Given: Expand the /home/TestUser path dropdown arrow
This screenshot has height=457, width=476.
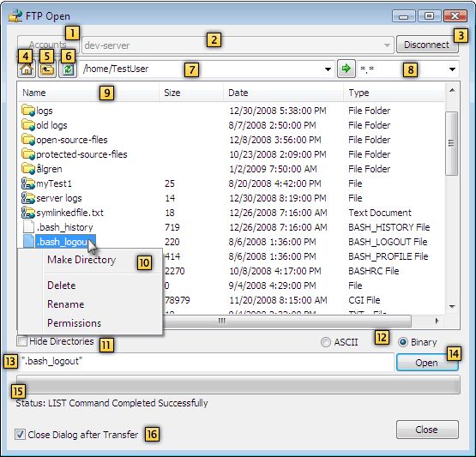Looking at the screenshot, I should pos(328,69).
